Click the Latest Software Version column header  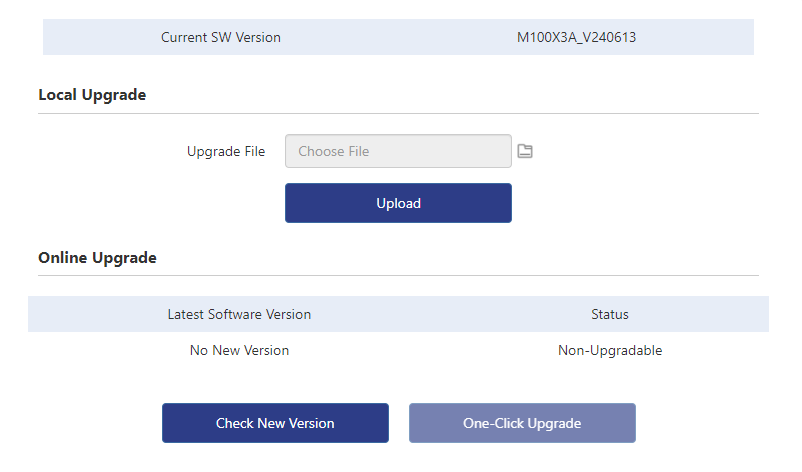239,314
